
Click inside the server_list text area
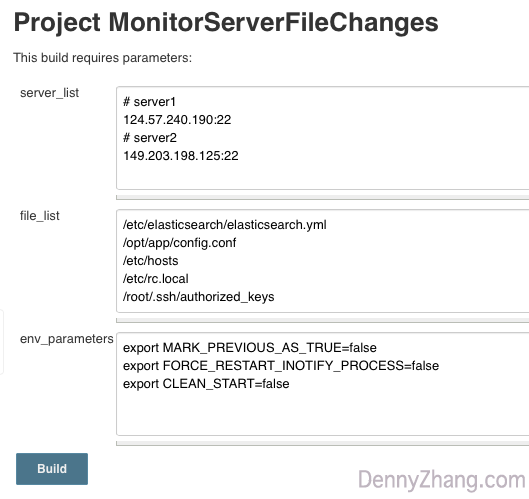pyautogui.click(x=323, y=138)
